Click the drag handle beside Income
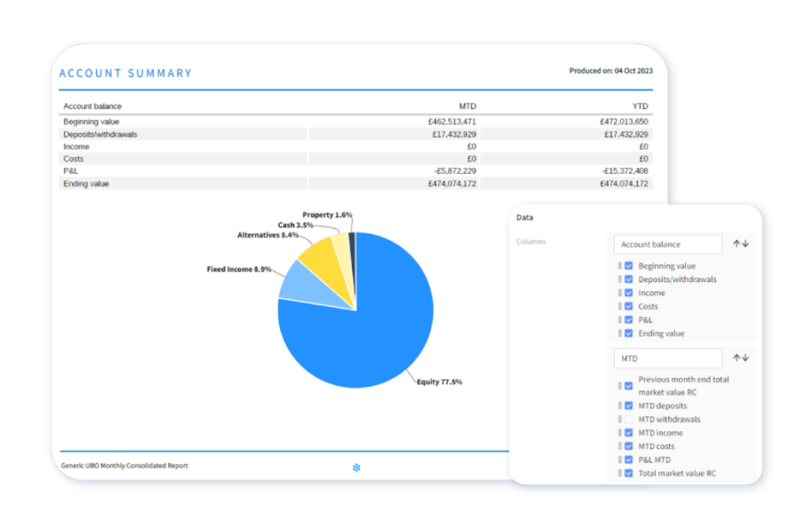Image resolution: width=812 pixels, height=529 pixels. click(619, 292)
